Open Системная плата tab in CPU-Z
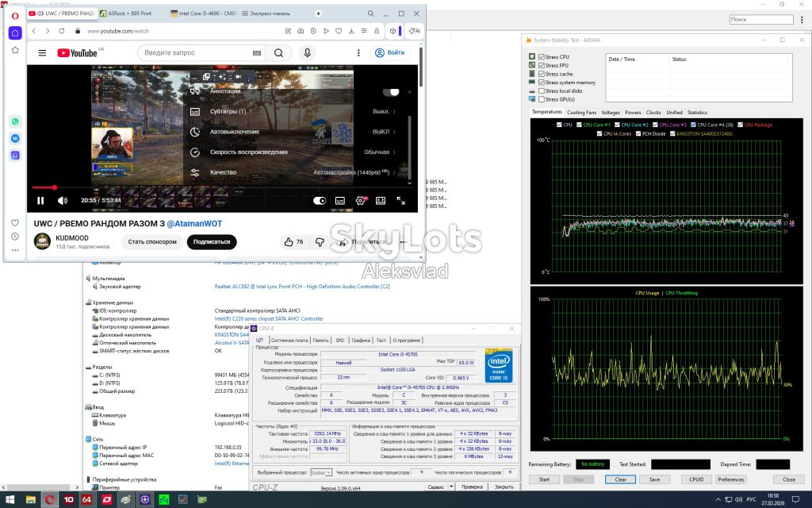The width and height of the screenshot is (812, 508). [x=289, y=341]
